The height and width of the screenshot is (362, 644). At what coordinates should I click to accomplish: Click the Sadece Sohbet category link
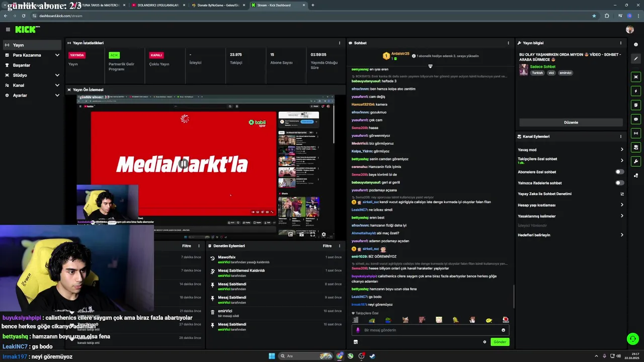542,66
